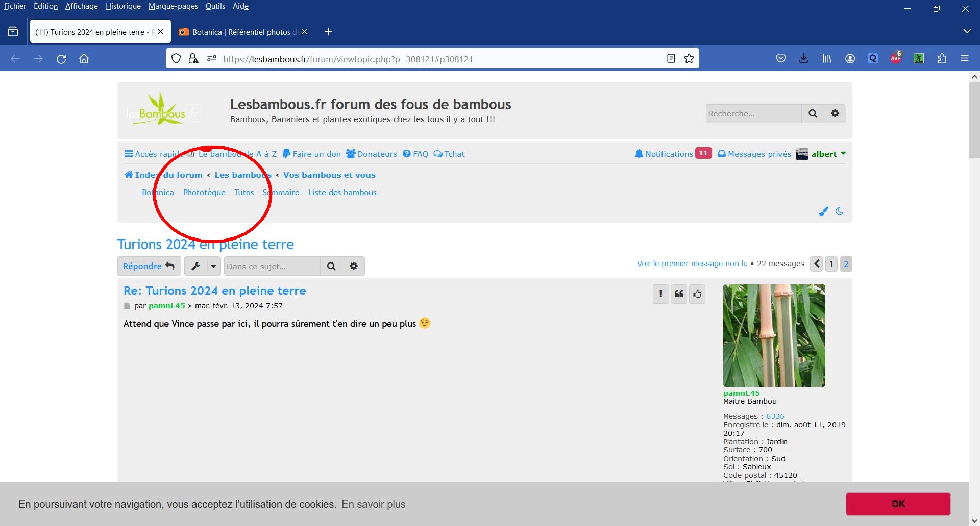The image size is (980, 526).
Task: Click the style paintbrush icon
Action: pyautogui.click(x=823, y=211)
